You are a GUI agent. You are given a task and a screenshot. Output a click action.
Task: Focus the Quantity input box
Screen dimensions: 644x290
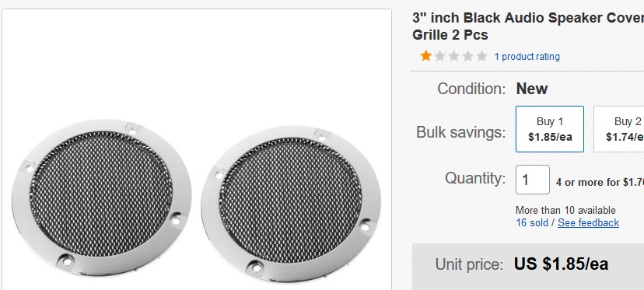533,180
